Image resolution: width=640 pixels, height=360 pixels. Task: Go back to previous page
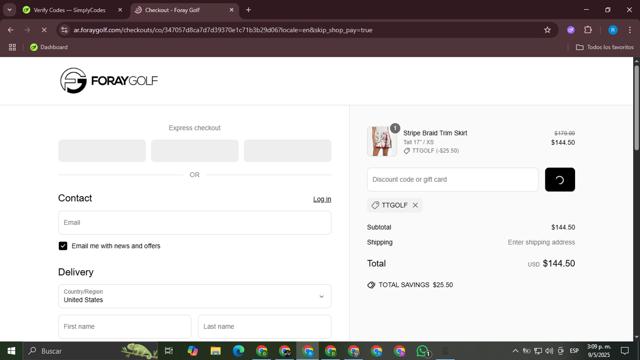pyautogui.click(x=11, y=30)
